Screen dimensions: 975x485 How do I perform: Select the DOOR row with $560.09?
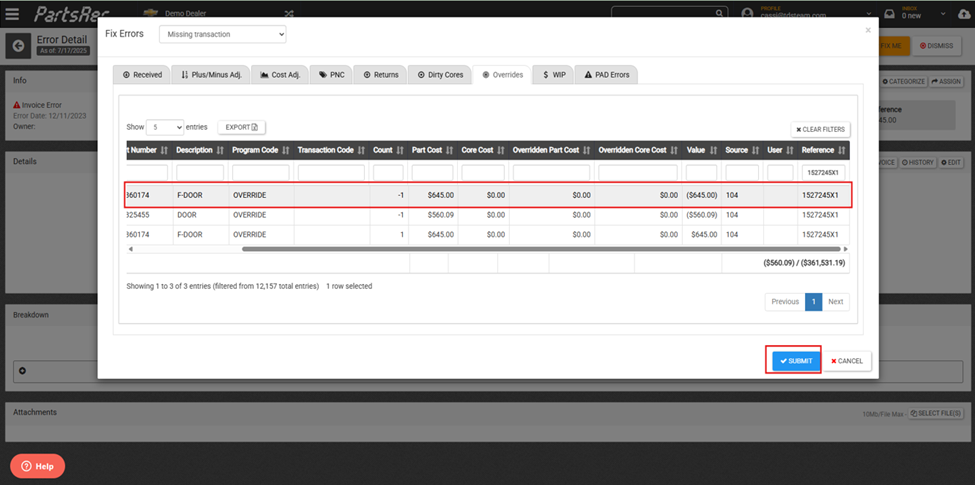pos(488,215)
